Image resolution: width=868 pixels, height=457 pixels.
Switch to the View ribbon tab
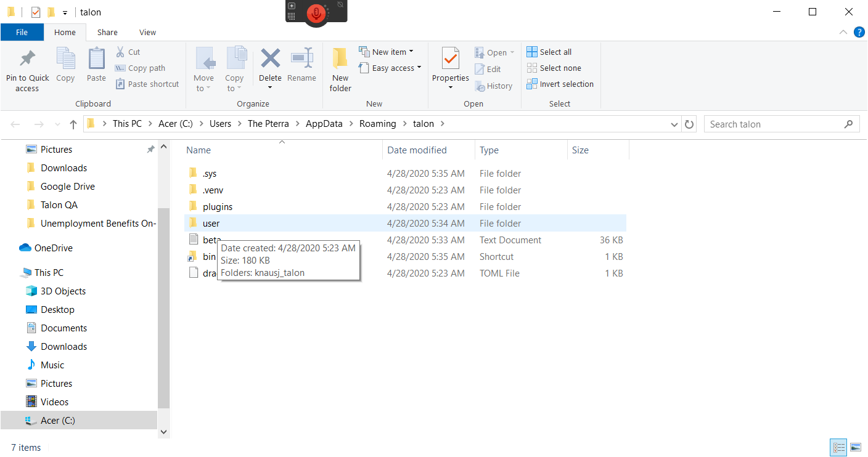pyautogui.click(x=148, y=33)
